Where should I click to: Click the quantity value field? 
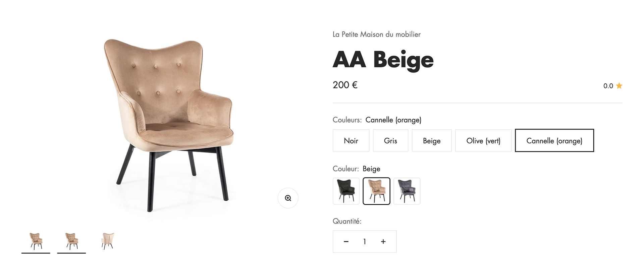[x=365, y=242]
